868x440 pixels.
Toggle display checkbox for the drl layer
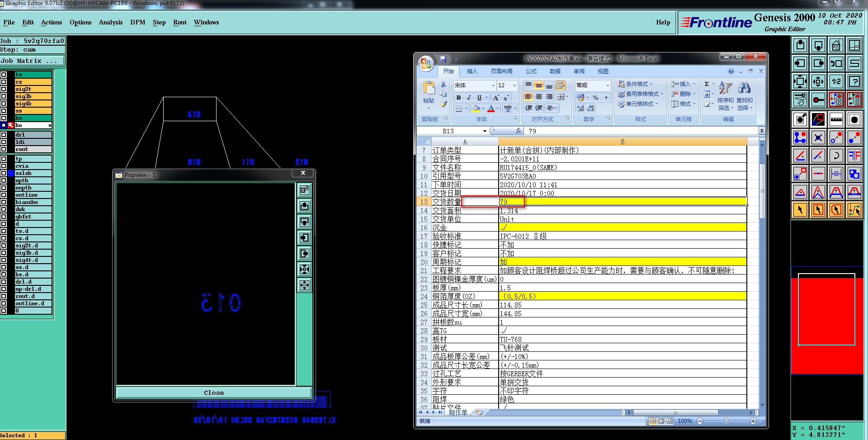coord(4,135)
